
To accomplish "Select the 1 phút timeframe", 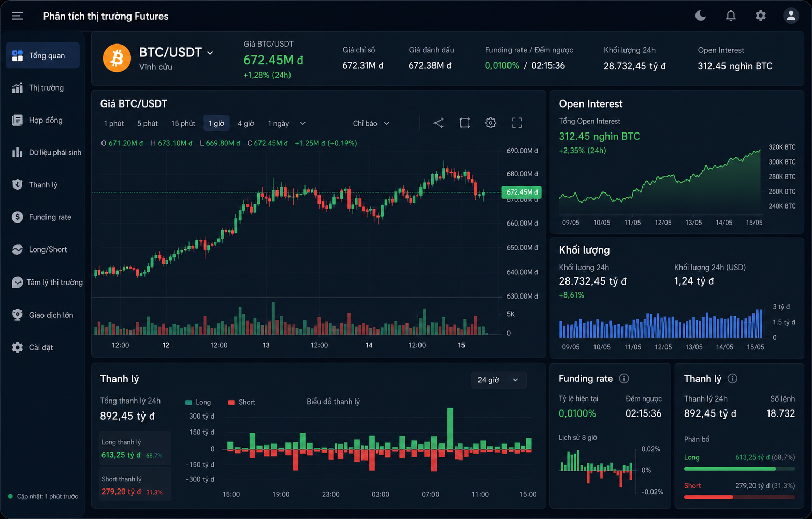I will pyautogui.click(x=114, y=123).
